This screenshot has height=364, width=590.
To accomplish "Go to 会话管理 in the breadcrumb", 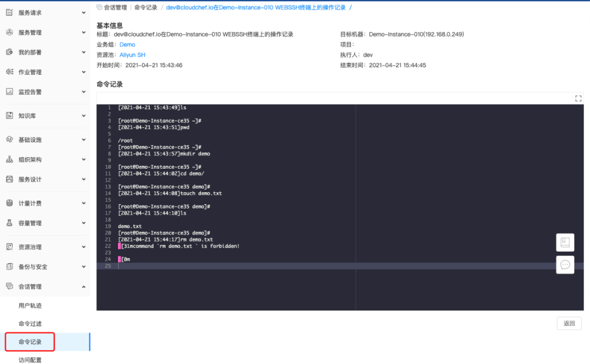I will pos(115,8).
